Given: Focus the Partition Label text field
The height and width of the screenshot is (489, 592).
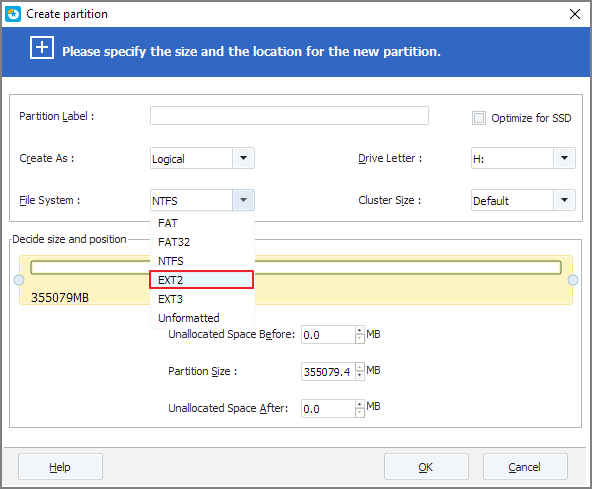Looking at the screenshot, I should pyautogui.click(x=289, y=116).
